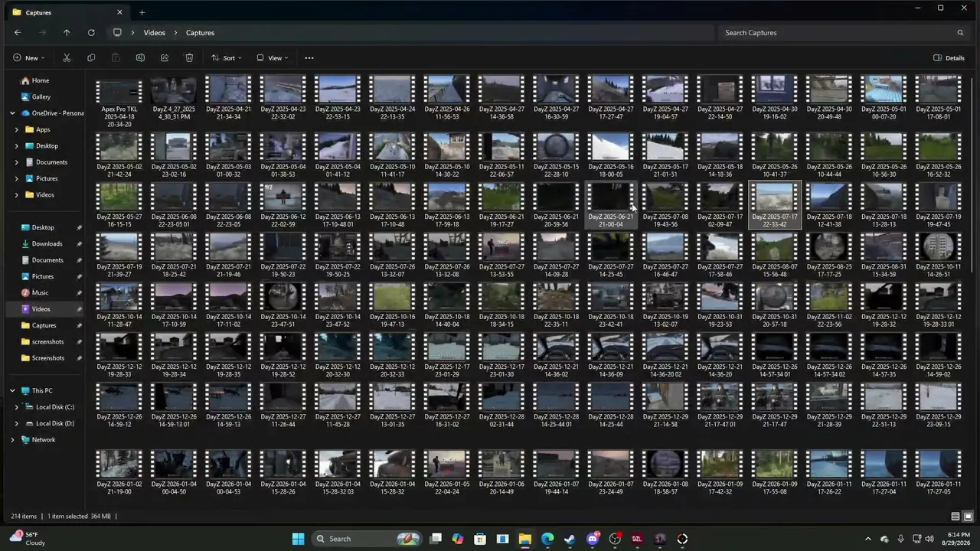The height and width of the screenshot is (551, 980).
Task: Open the New item dropdown
Action: click(x=29, y=58)
